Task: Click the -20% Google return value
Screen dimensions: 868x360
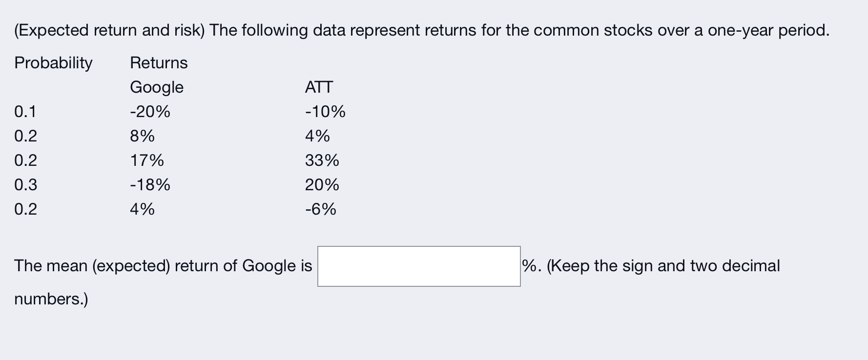Action: (x=149, y=112)
